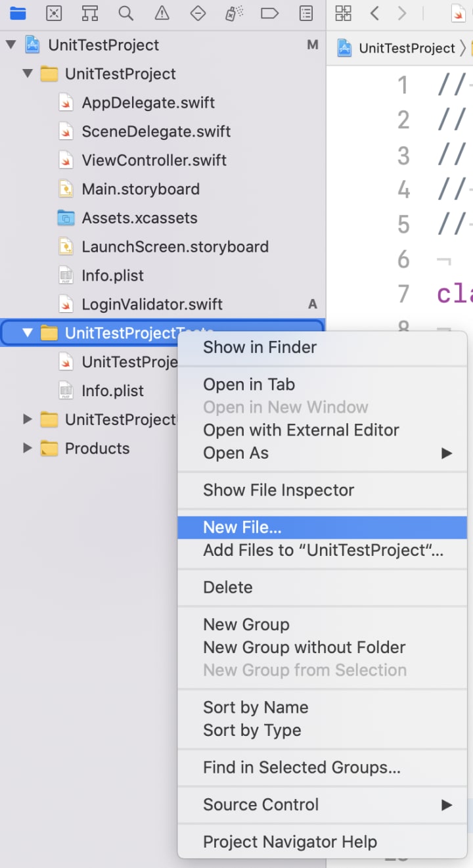Screen dimensions: 473x868
Task: Choose New File... from context menu
Action: coord(242,527)
